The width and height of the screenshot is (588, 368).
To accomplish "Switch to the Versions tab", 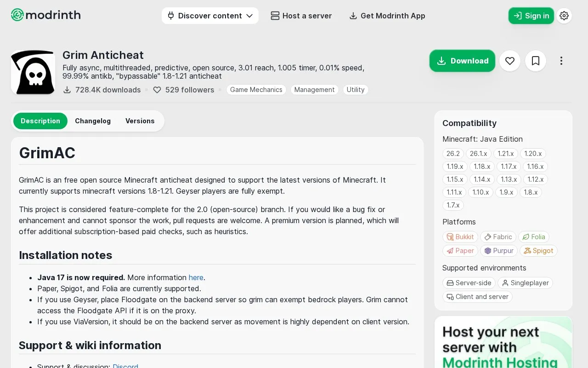I will 140,121.
